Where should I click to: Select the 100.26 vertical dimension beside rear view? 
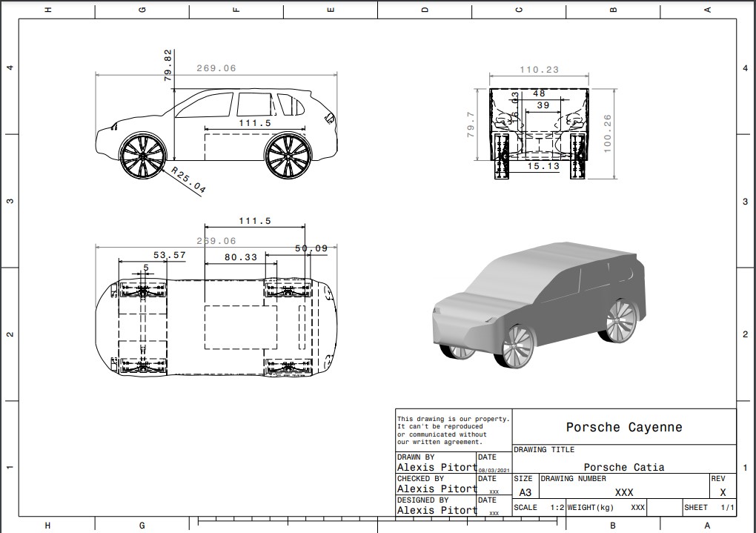[x=608, y=133]
